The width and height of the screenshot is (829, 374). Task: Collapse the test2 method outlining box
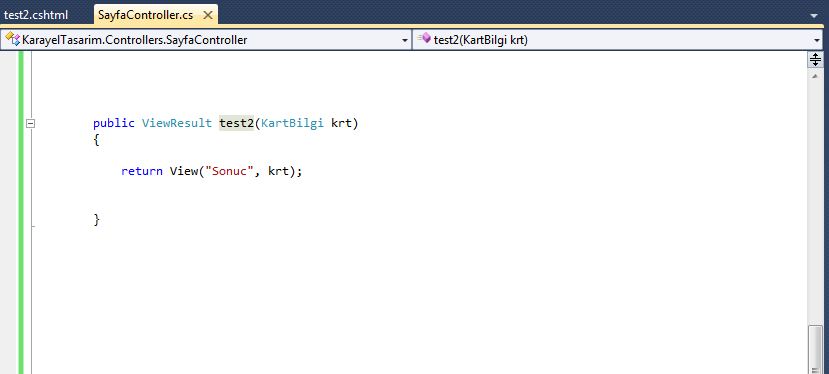point(31,123)
